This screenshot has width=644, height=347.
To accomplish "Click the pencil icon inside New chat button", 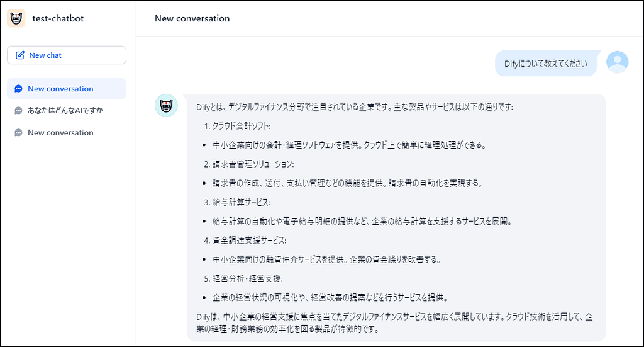I will pos(20,55).
